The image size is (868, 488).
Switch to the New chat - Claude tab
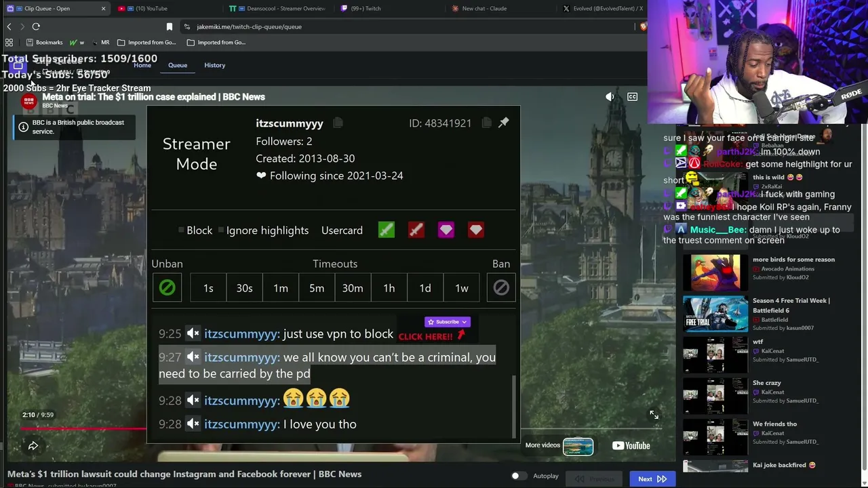pos(499,8)
